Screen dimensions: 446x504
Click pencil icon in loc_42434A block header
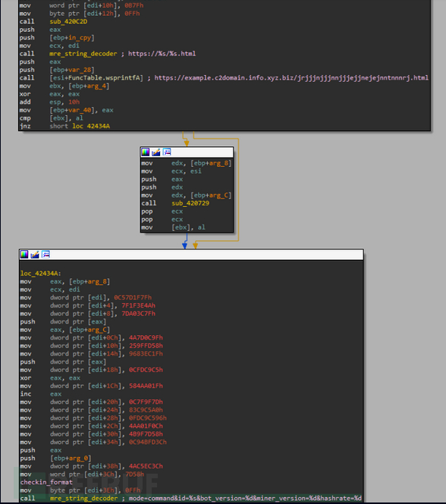(35, 255)
